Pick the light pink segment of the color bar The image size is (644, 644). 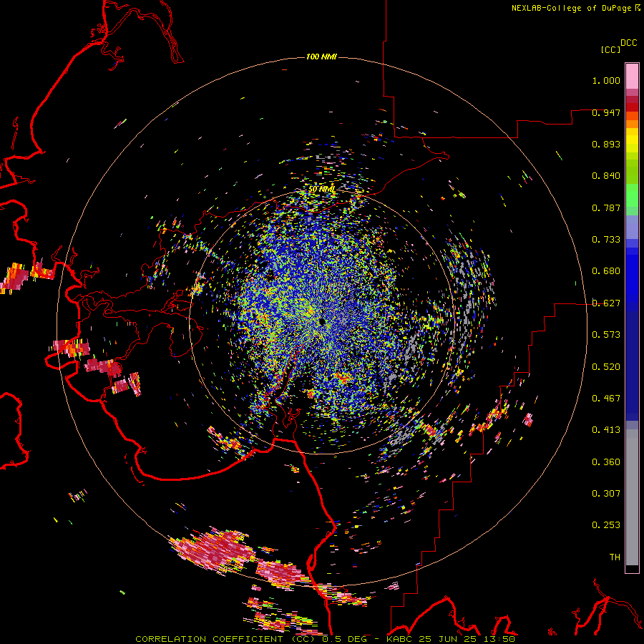click(x=632, y=76)
